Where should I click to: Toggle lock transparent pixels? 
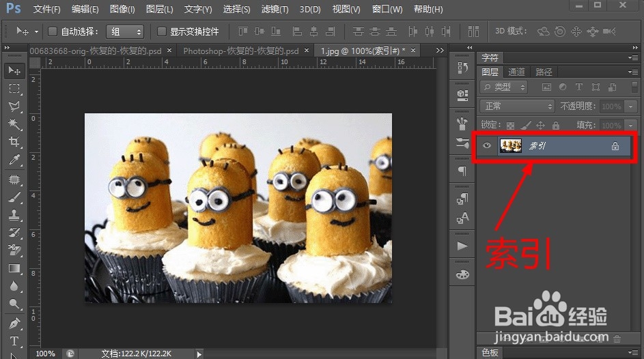pos(510,126)
